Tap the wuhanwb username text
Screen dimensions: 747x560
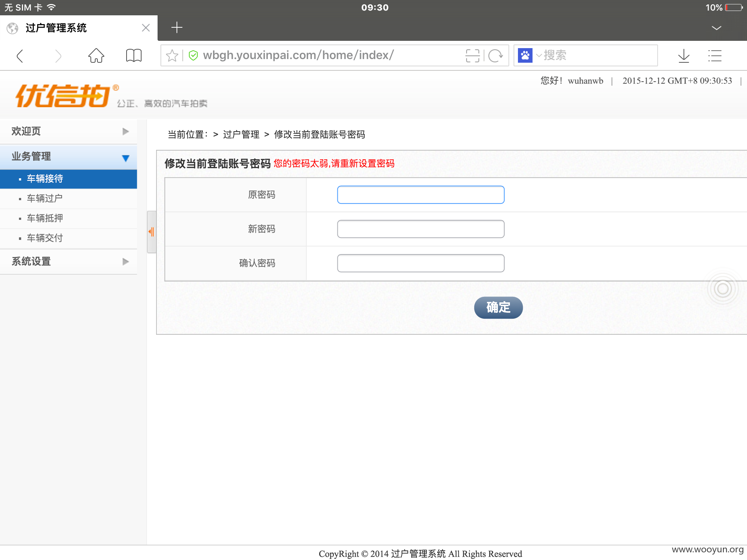pyautogui.click(x=585, y=81)
